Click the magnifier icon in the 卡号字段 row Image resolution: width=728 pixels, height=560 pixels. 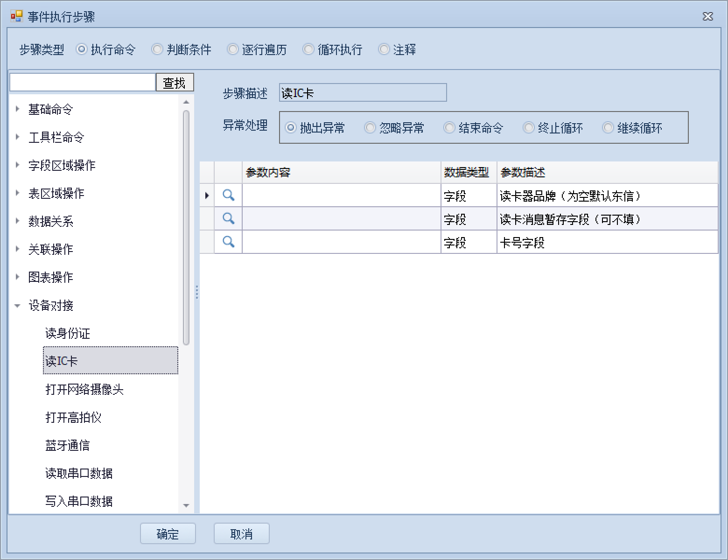[228, 242]
